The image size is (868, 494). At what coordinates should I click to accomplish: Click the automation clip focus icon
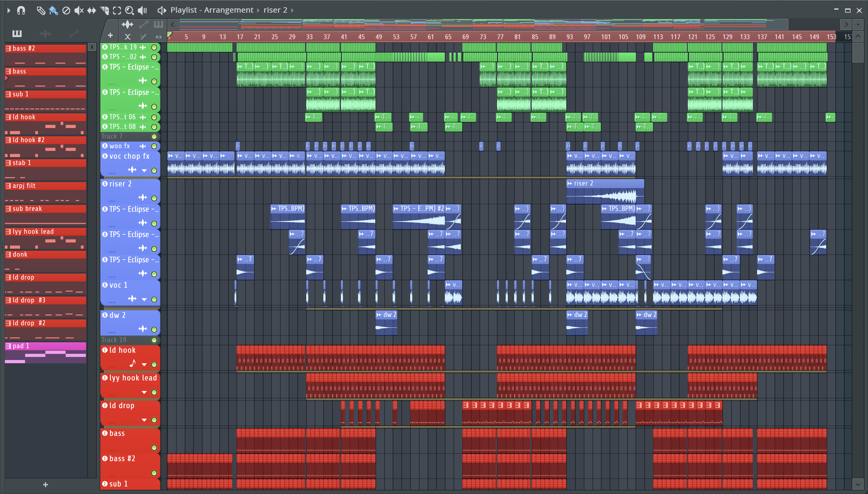pyautogui.click(x=143, y=24)
